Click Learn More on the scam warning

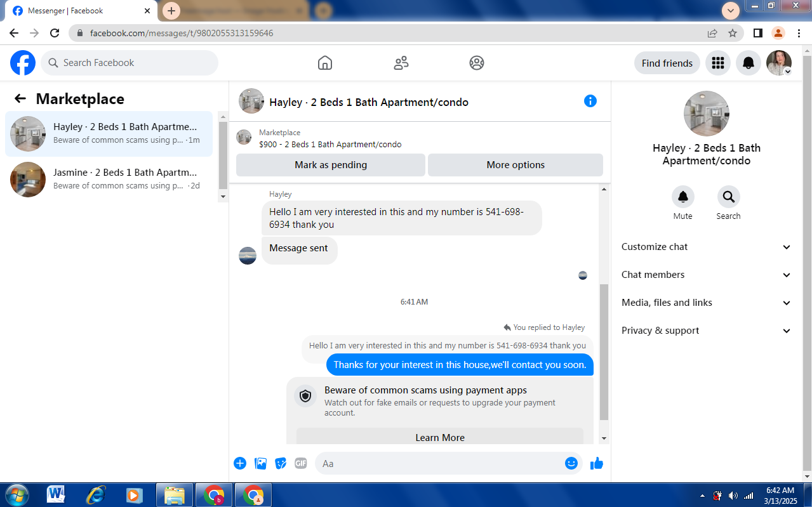tap(440, 436)
